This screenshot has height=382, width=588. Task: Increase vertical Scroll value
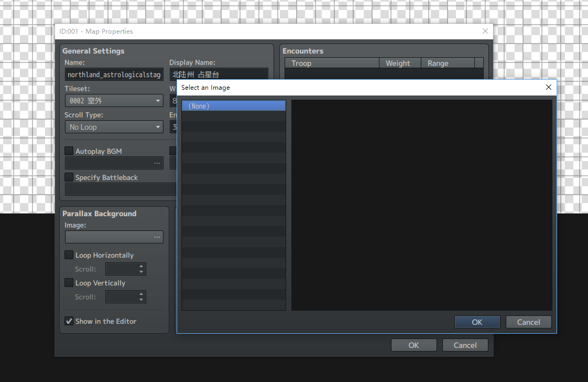(141, 294)
